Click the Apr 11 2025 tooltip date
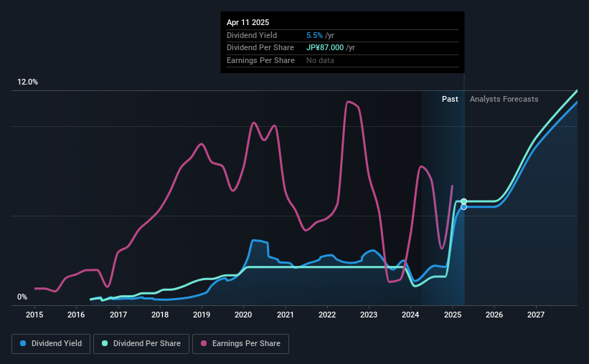The image size is (589, 364). point(248,22)
